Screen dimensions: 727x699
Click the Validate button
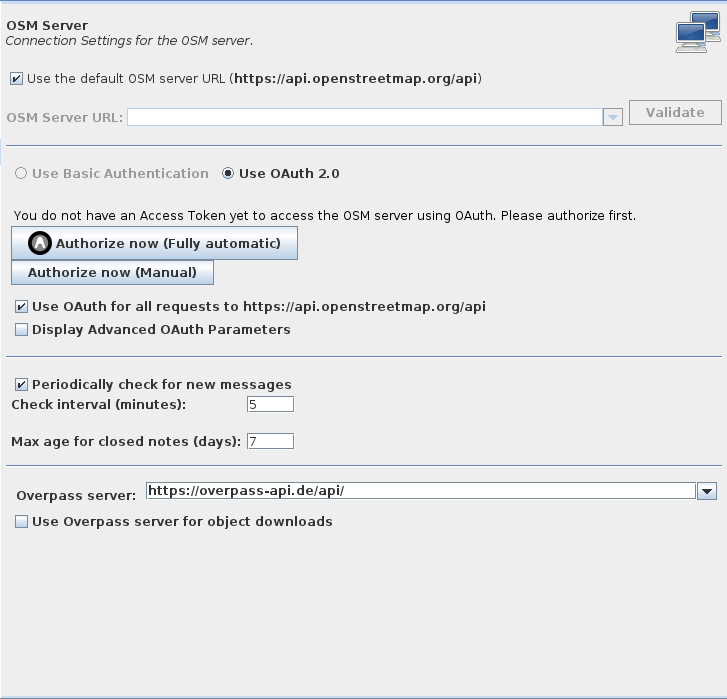coord(675,112)
